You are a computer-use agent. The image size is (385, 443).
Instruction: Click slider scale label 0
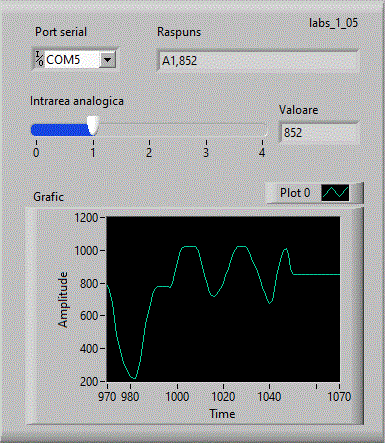36,153
